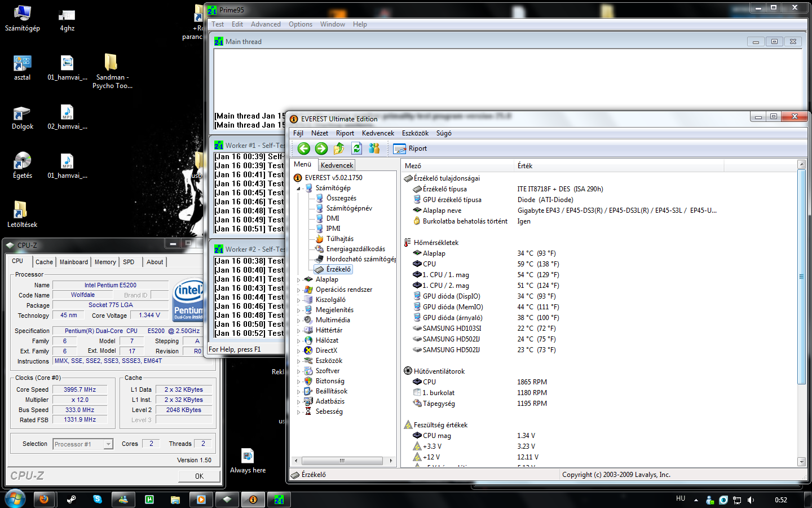The width and height of the screenshot is (812, 508).
Task: Open Eszközök menu in EVEREST
Action: 415,133
